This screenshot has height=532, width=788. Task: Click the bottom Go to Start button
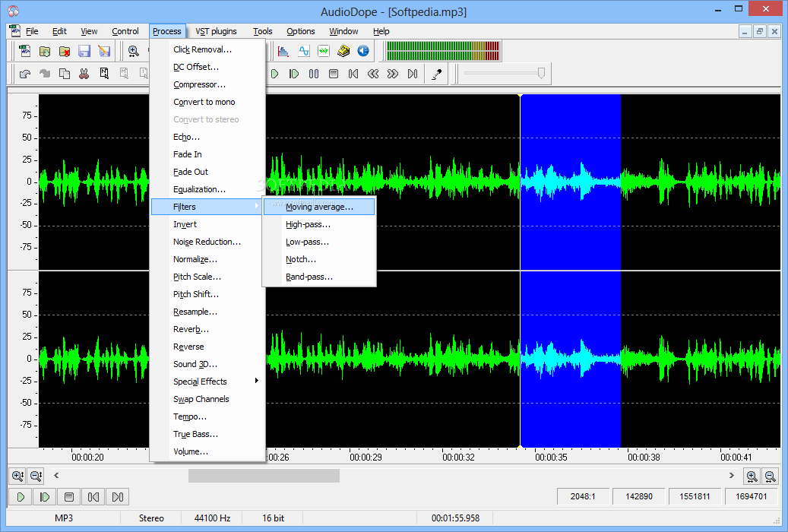click(x=93, y=497)
